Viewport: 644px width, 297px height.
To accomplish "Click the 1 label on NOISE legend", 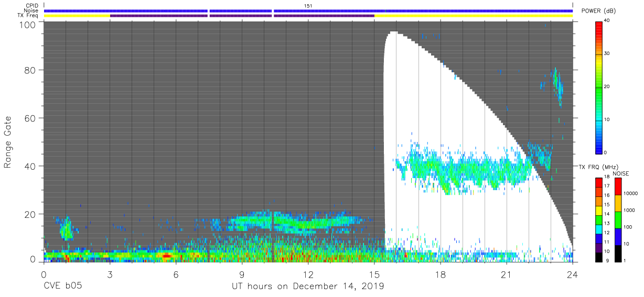I will 626,260.
